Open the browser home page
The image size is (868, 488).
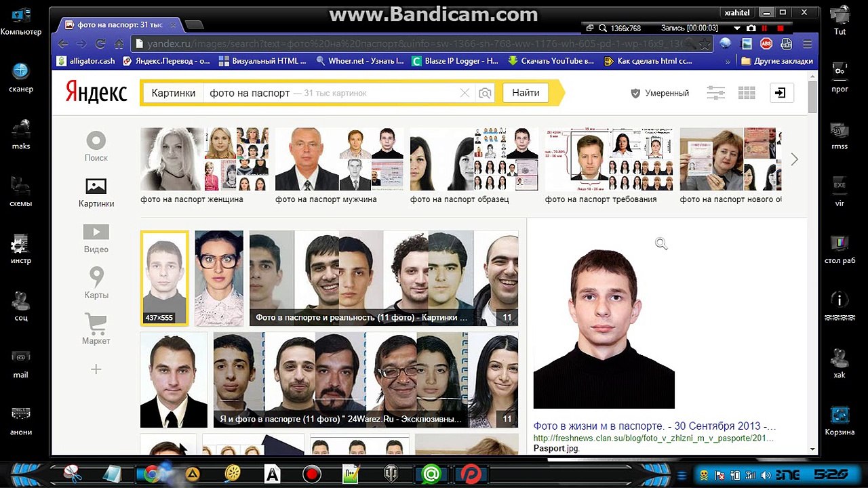click(119, 43)
